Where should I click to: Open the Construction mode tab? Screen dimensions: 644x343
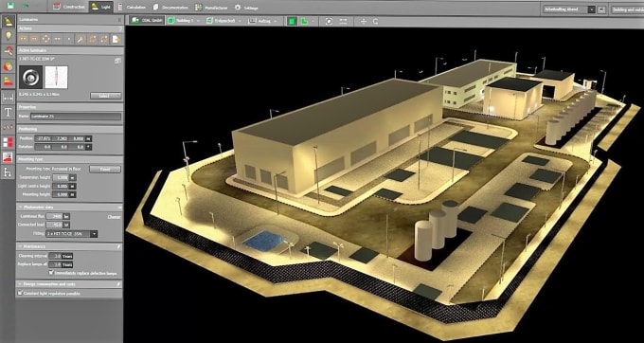[x=69, y=7]
